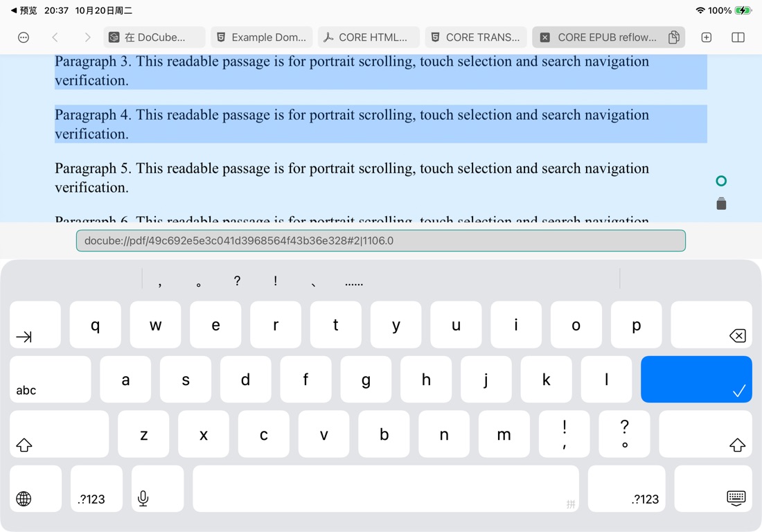Add a new tab with plus icon

click(x=707, y=37)
